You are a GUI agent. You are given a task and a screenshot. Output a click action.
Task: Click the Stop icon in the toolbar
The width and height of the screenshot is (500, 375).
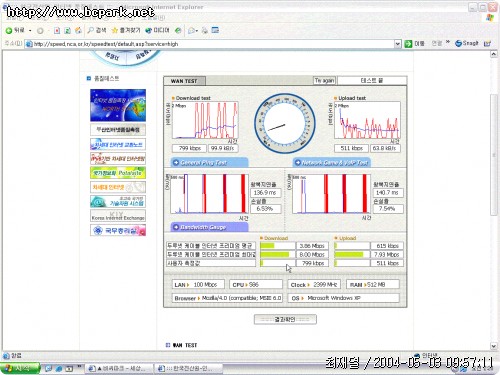(57, 31)
